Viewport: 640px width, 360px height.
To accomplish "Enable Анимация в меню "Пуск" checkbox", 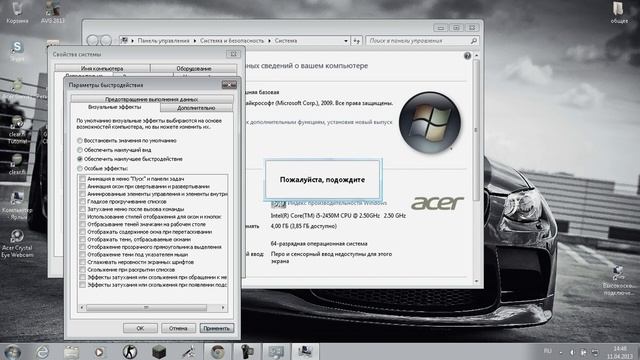I will click(82, 179).
